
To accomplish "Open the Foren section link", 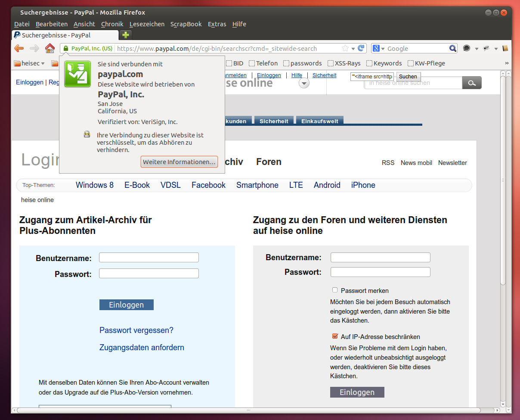I will [269, 162].
